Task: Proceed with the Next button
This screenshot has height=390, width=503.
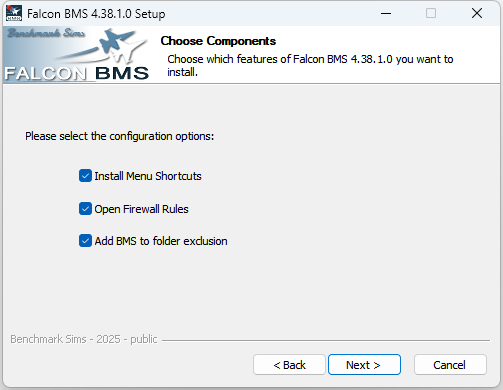Action: 364,365
